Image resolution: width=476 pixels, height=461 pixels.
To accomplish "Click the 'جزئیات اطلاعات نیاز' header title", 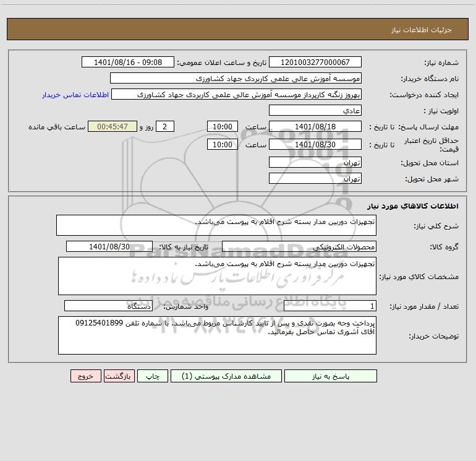I will [x=422, y=30].
